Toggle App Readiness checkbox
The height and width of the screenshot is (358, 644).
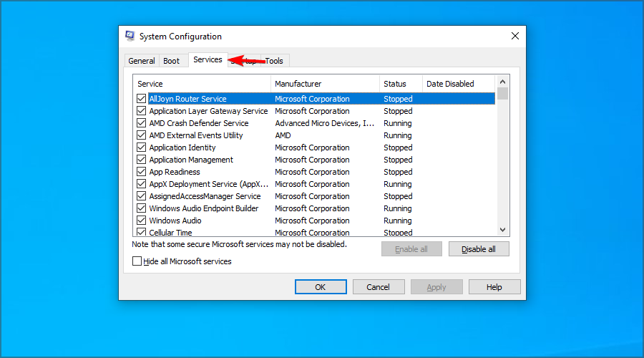tap(141, 171)
